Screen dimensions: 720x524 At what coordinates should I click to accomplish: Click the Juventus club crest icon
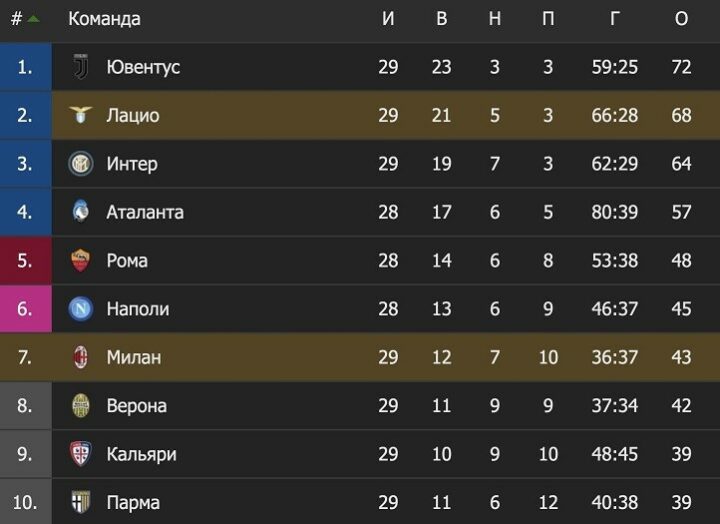click(81, 67)
